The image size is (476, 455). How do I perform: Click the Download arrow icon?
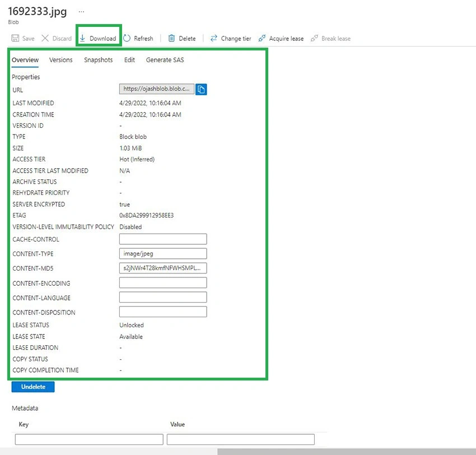[82, 38]
